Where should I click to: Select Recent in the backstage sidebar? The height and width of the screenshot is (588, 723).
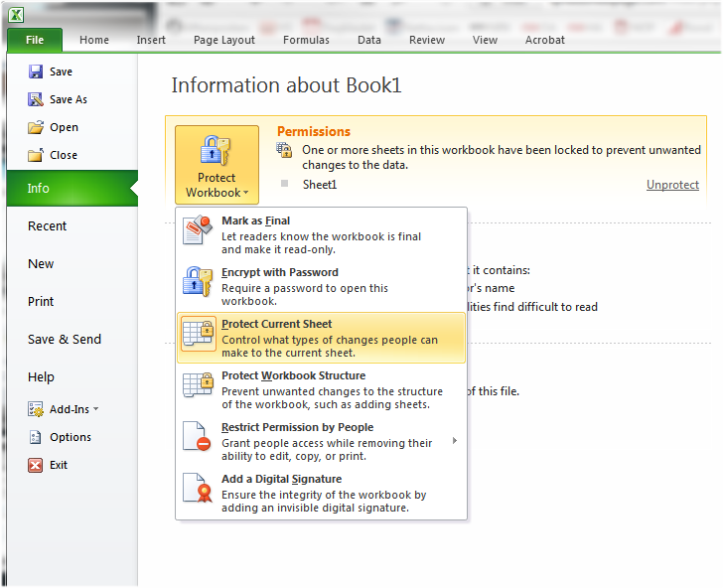point(47,226)
